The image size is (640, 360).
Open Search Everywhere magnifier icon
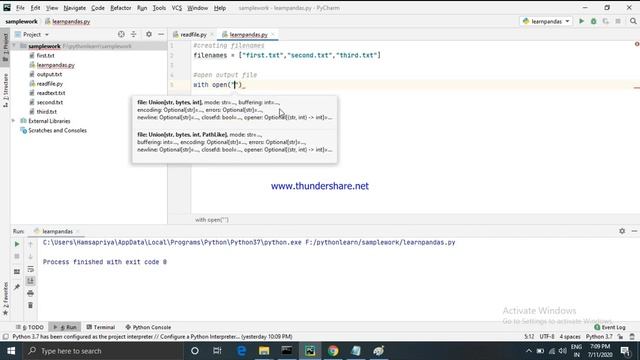click(x=633, y=21)
